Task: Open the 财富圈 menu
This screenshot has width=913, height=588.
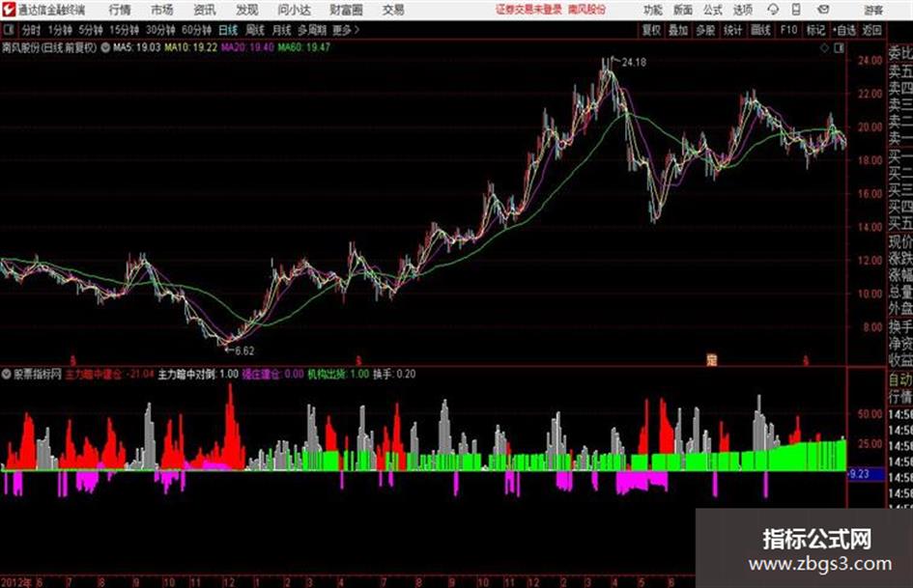Action: click(346, 10)
